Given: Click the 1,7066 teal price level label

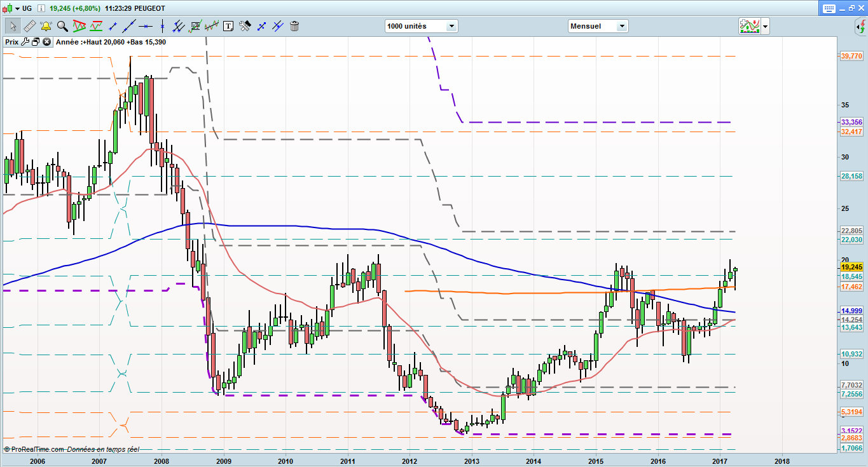Looking at the screenshot, I should tap(851, 448).
